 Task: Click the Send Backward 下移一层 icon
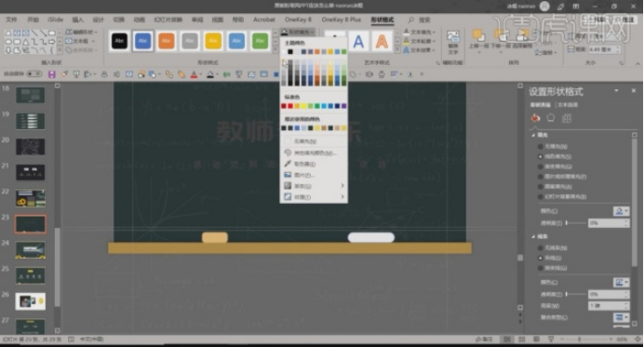tap(501, 36)
